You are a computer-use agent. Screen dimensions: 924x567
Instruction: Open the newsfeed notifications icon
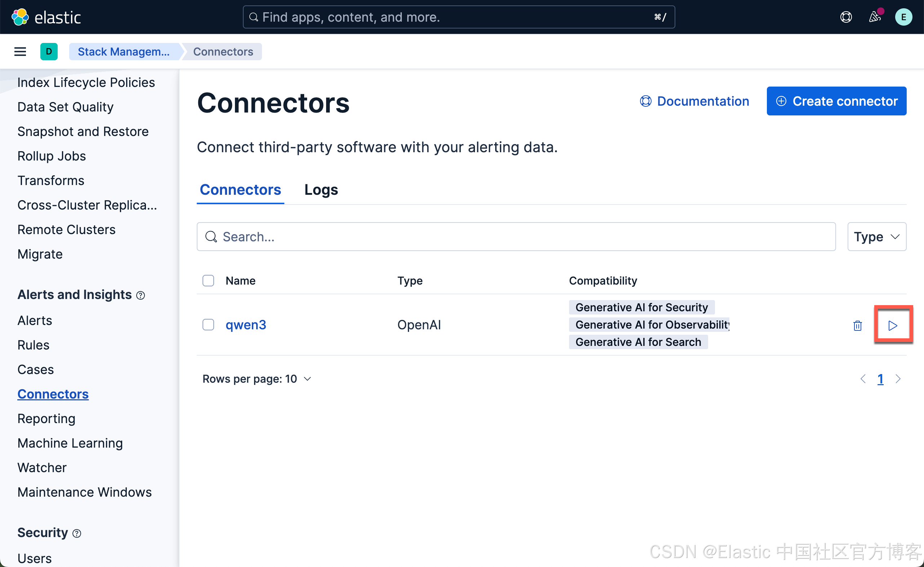pos(875,17)
